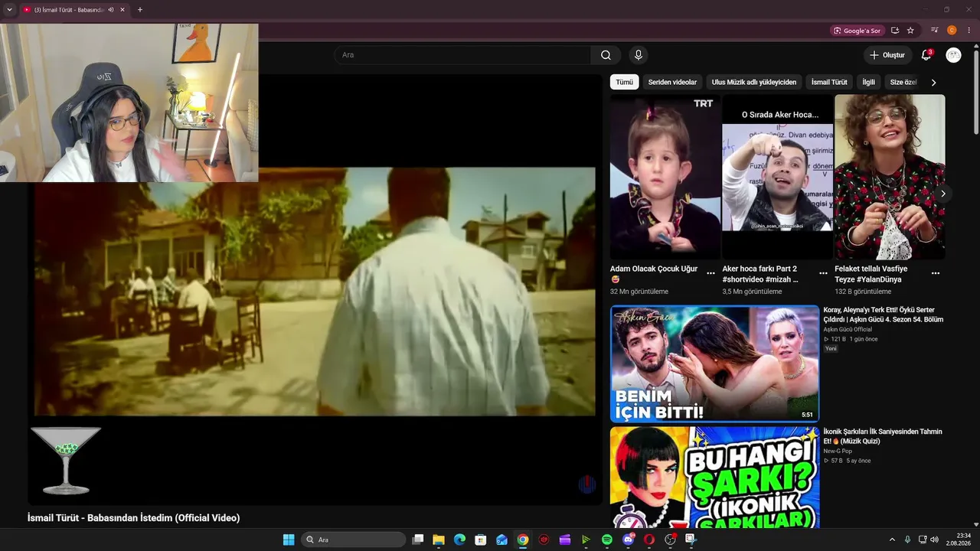The width and height of the screenshot is (980, 551).
Task: Click the YouTube page scrollbar
Action: tap(975, 92)
